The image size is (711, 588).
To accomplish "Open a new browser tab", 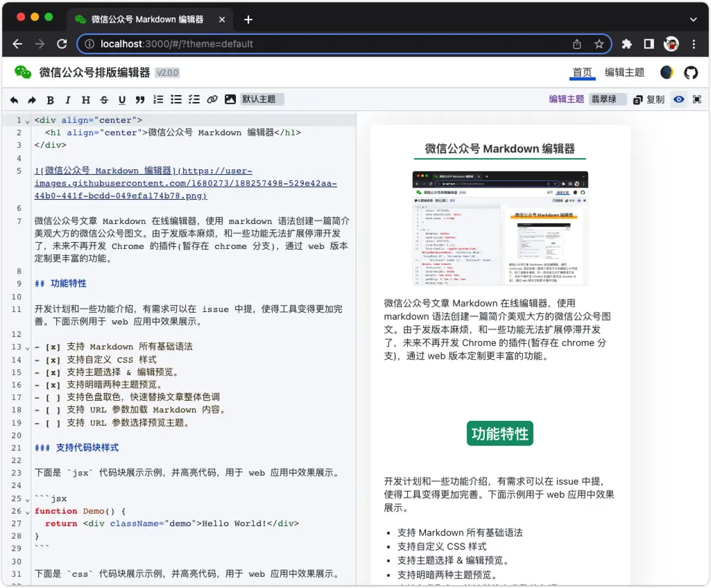I will [248, 19].
